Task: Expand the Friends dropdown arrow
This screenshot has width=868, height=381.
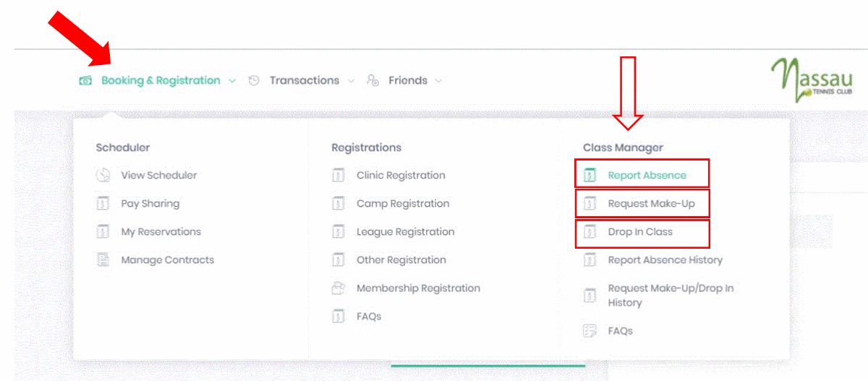Action: click(x=439, y=81)
